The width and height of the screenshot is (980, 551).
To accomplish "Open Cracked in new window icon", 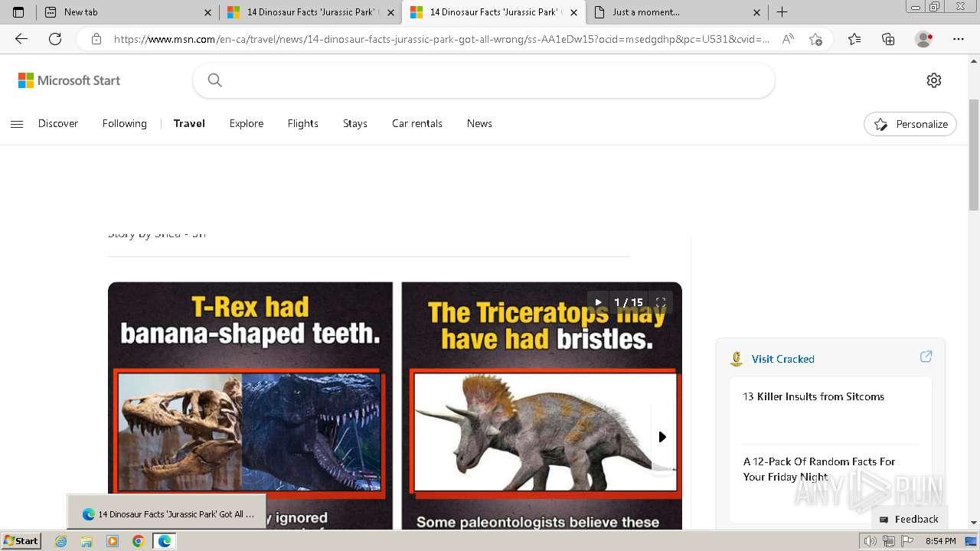I will pos(926,357).
